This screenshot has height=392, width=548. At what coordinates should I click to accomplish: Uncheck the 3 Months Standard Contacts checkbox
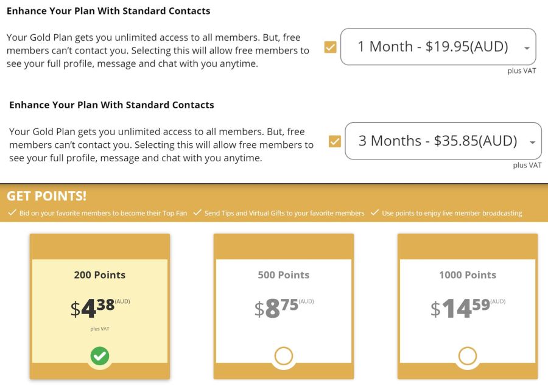point(335,141)
